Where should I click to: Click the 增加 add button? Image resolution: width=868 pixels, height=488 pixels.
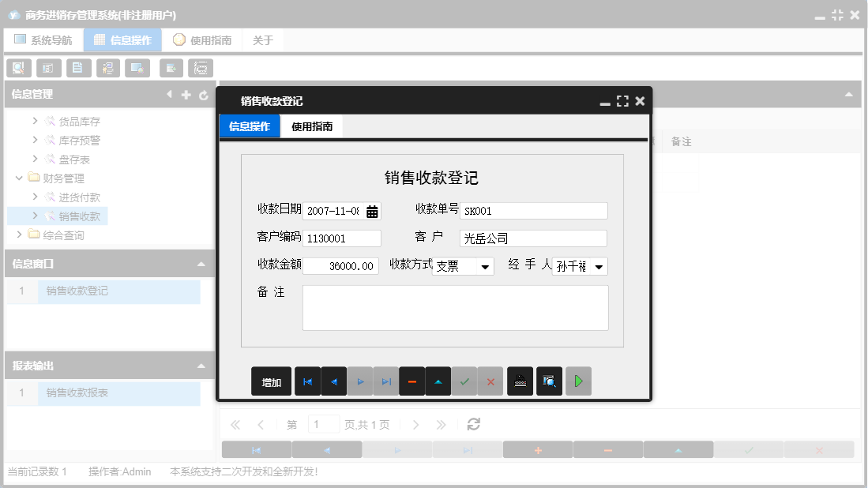pyautogui.click(x=271, y=381)
